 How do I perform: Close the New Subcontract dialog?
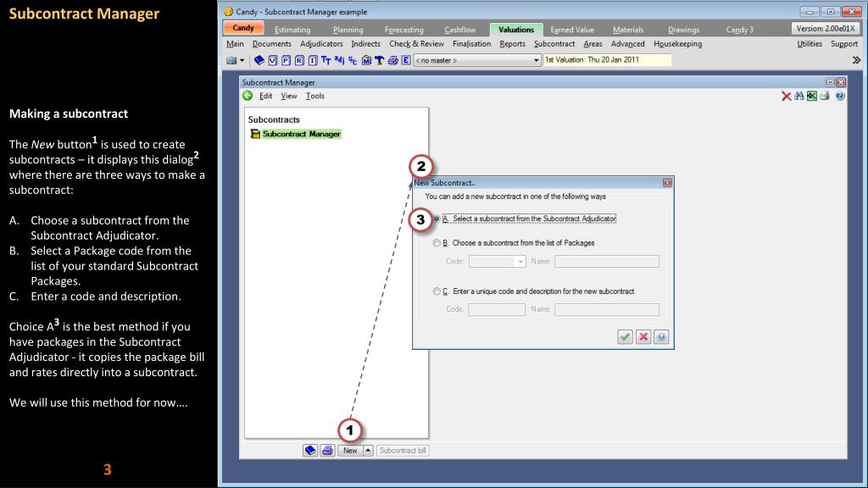pyautogui.click(x=667, y=183)
